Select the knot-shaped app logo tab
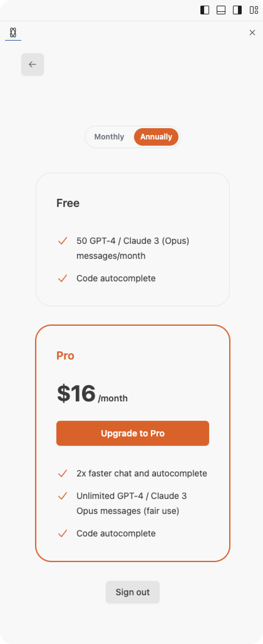The image size is (263, 644). 13,33
